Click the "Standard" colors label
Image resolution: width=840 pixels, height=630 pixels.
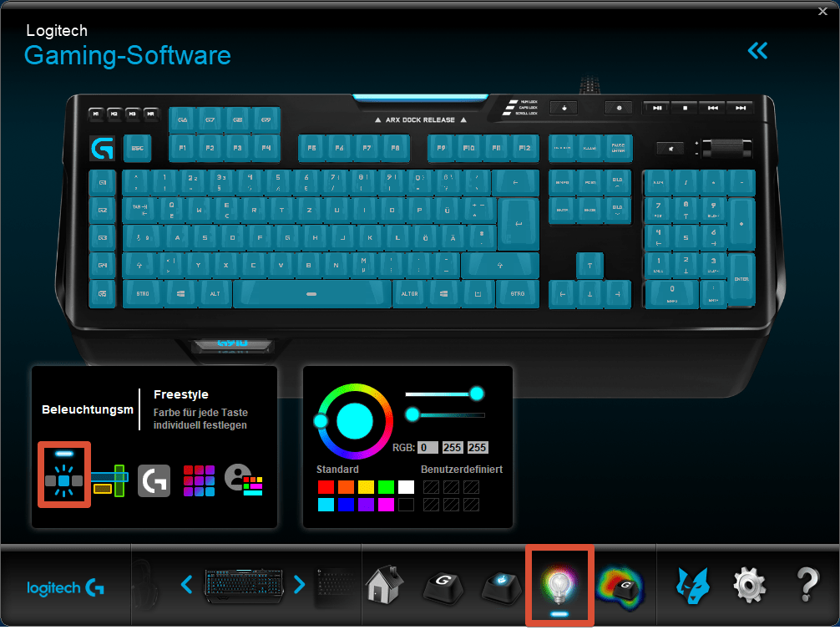tap(337, 470)
